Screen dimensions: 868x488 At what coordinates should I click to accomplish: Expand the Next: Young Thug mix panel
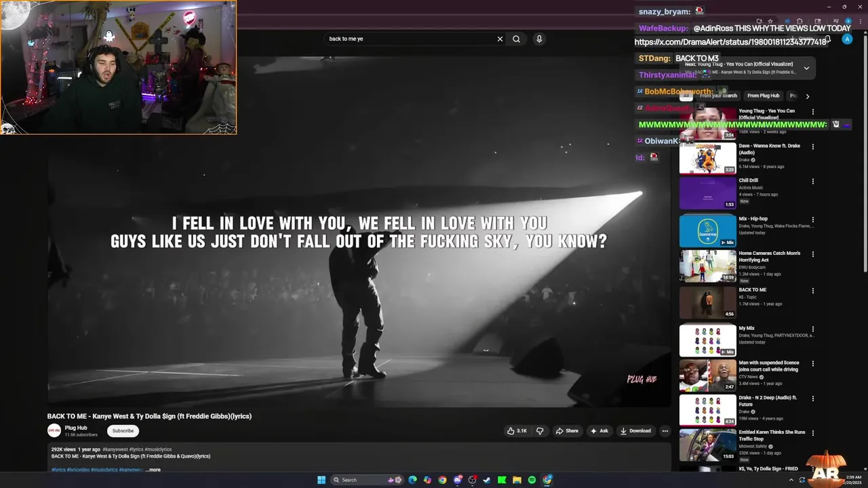point(806,68)
